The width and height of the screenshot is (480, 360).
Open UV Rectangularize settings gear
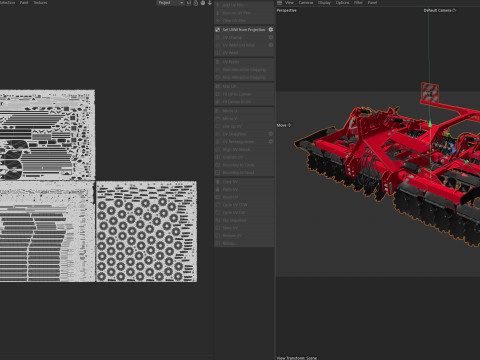(x=271, y=142)
